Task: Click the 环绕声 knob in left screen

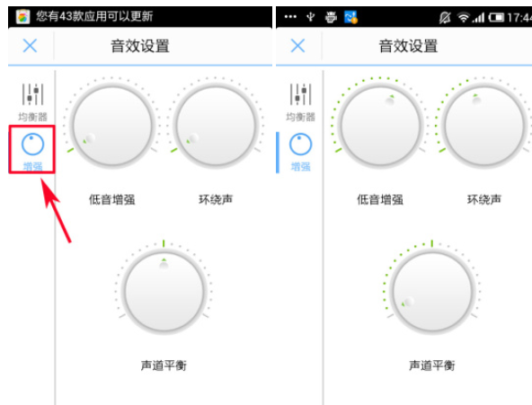Action: (216, 126)
